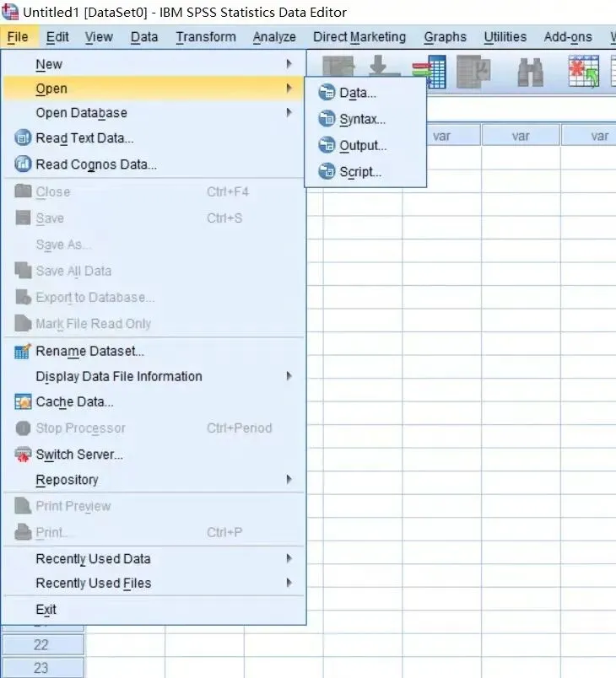
Task: Expand Recently Used Data submenu arrow
Action: click(x=289, y=558)
